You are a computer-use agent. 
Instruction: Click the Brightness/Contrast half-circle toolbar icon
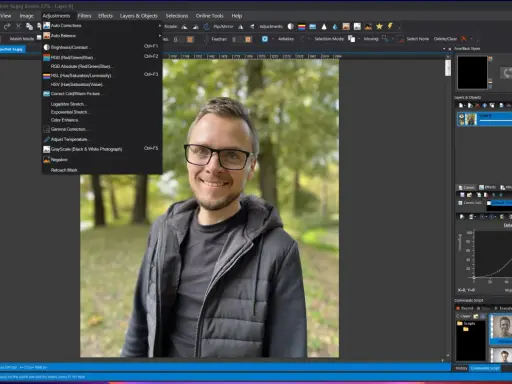(291, 26)
